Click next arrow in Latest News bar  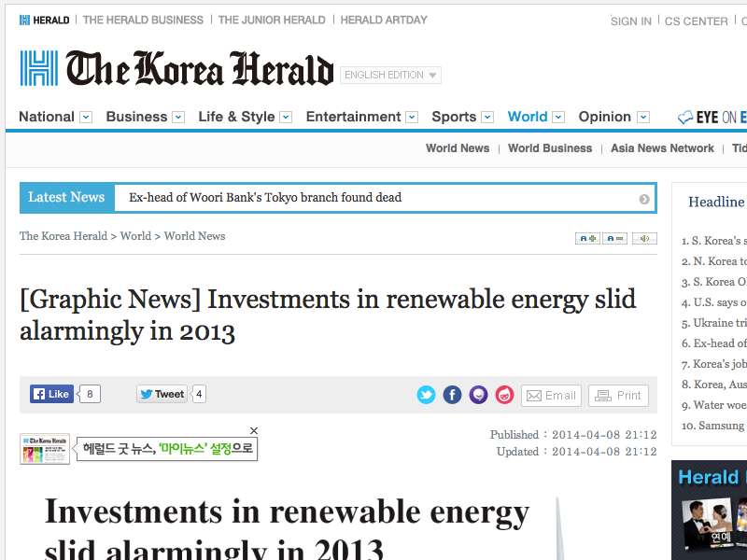[644, 199]
